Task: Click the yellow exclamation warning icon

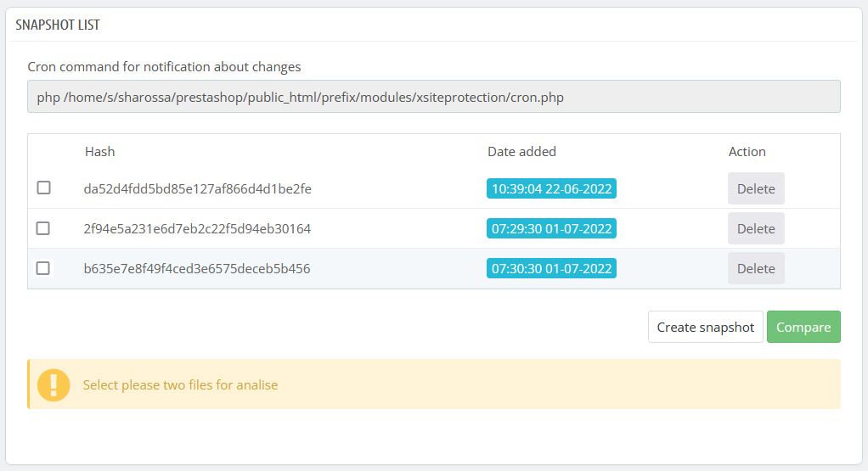Action: 54,384
